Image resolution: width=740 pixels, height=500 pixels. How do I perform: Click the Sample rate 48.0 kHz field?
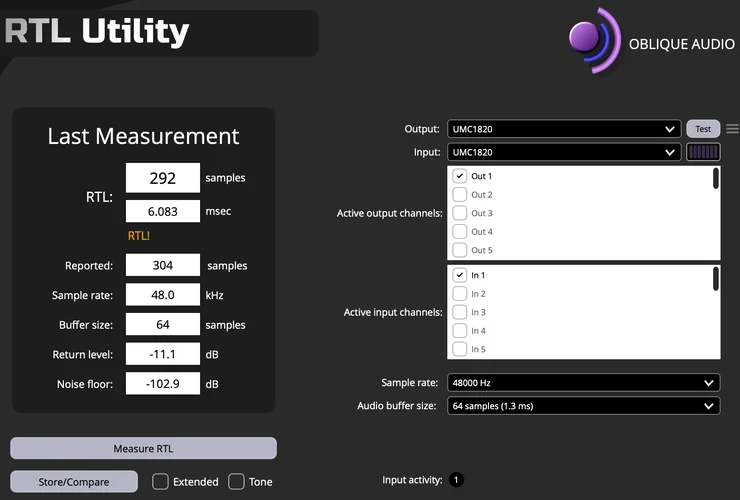pyautogui.click(x=163, y=295)
